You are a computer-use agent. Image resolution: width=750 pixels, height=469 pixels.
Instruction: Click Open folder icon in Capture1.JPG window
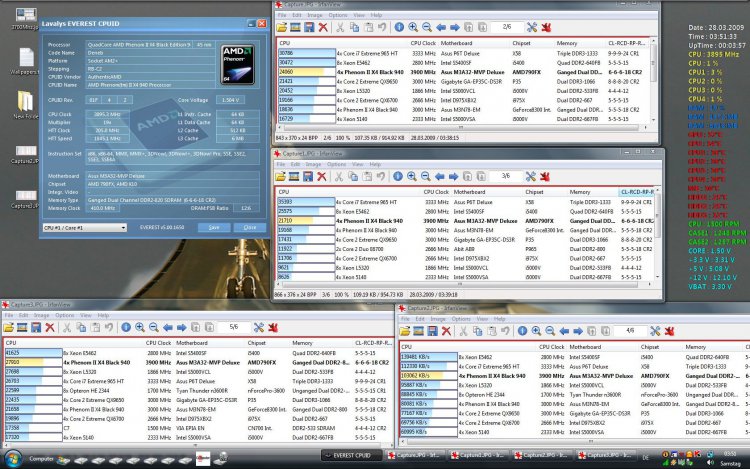[x=280, y=176]
